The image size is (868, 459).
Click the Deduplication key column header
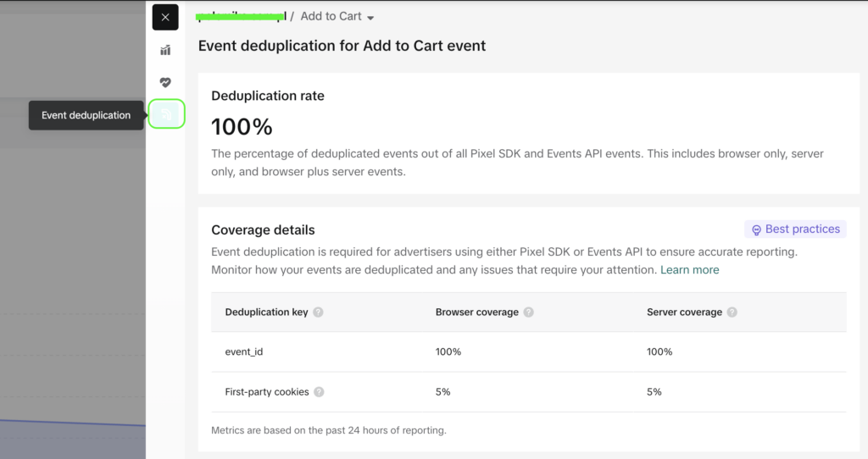tap(266, 312)
